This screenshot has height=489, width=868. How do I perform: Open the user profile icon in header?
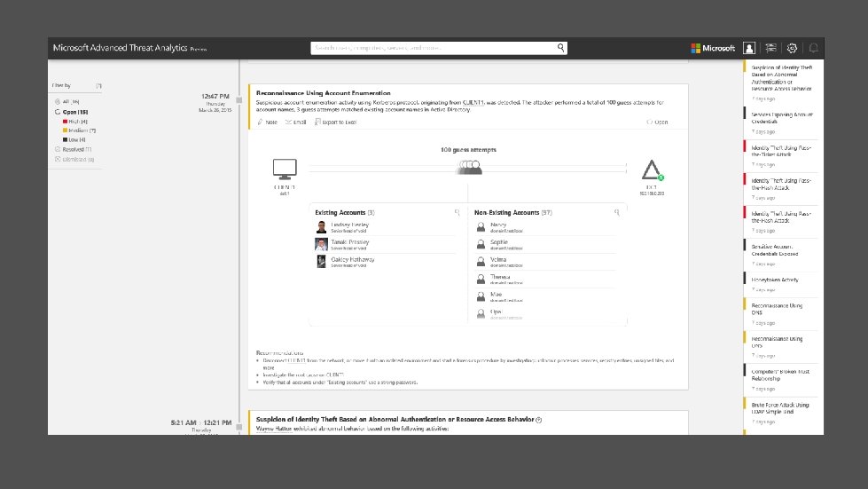pyautogui.click(x=749, y=48)
